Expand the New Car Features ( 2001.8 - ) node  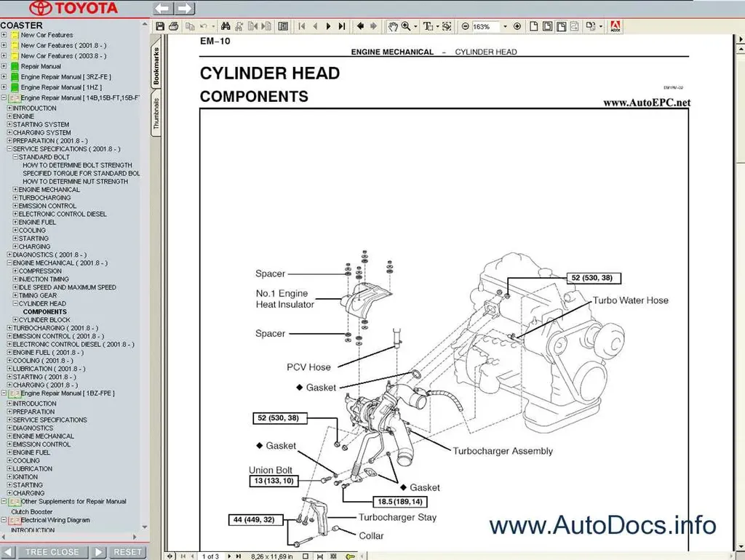[x=4, y=45]
